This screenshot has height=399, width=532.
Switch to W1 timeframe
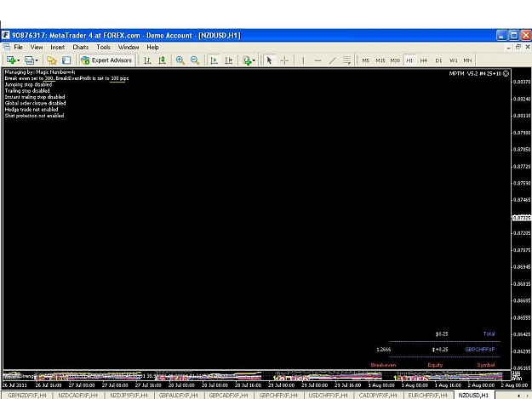(454, 60)
